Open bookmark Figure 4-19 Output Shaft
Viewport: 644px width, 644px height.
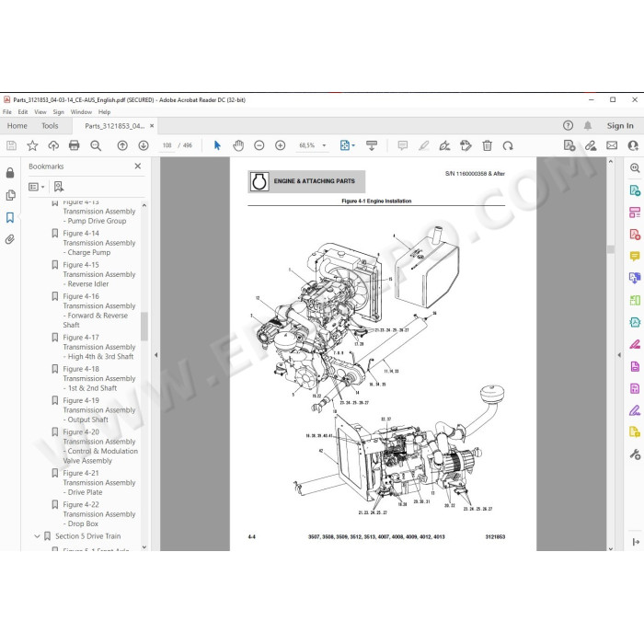click(x=99, y=410)
